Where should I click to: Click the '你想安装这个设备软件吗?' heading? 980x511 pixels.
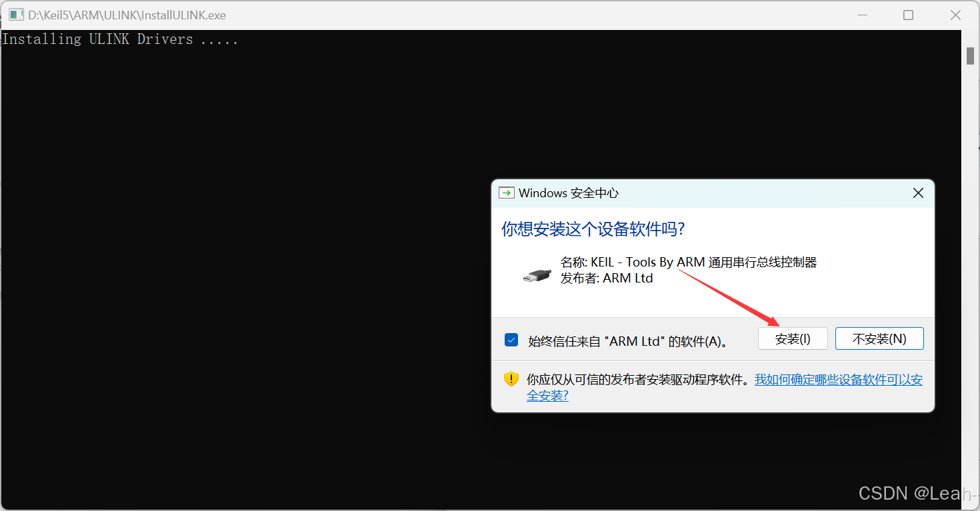593,229
